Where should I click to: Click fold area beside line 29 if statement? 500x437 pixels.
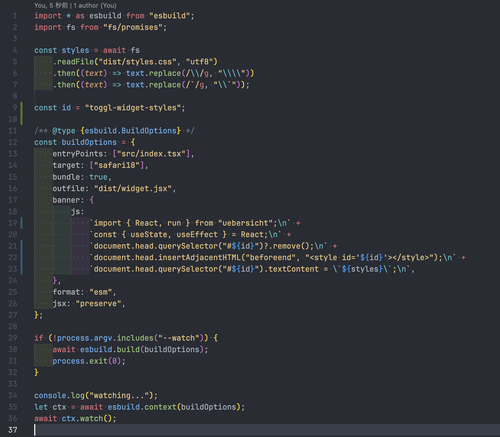click(27, 338)
